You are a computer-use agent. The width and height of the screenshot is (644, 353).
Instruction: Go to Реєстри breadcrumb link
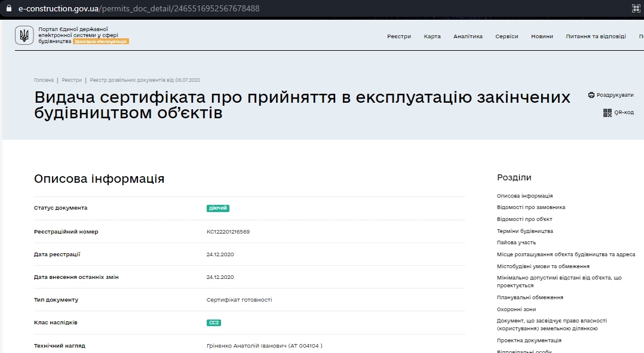(72, 80)
